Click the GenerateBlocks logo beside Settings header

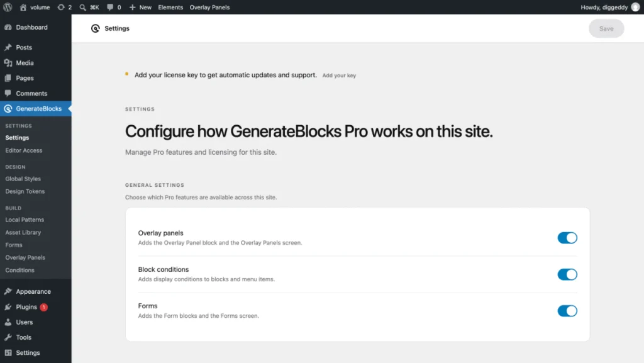point(96,28)
